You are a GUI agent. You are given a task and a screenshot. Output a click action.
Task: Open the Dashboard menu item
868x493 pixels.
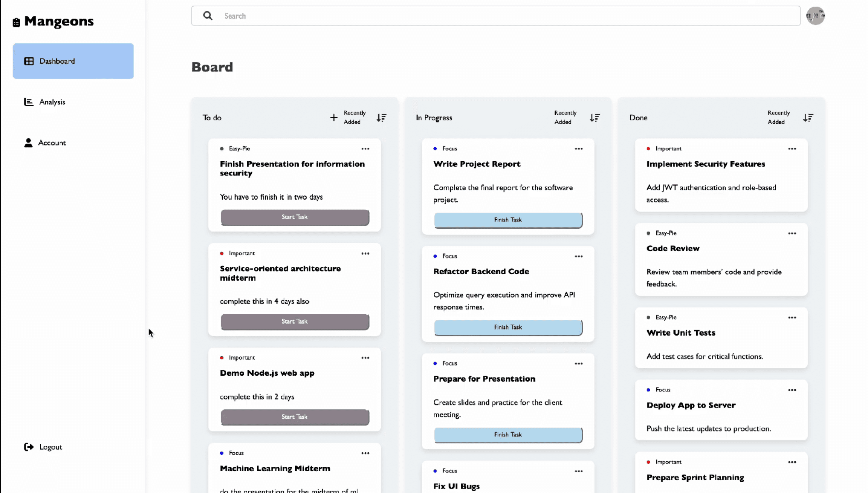click(x=73, y=61)
